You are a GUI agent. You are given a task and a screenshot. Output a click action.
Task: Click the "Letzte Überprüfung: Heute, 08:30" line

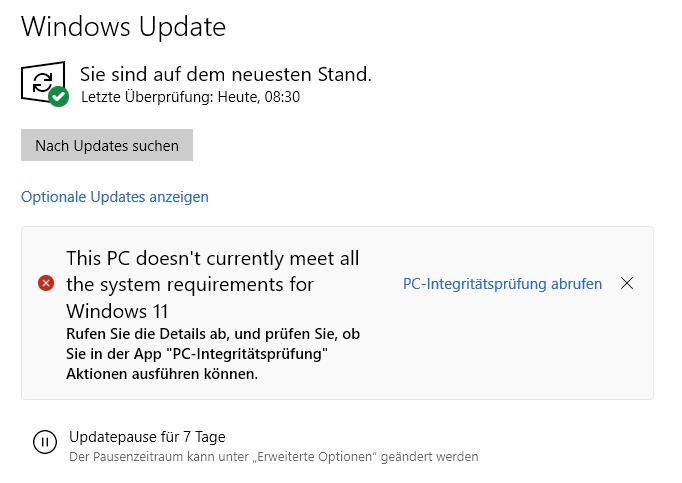[x=190, y=97]
